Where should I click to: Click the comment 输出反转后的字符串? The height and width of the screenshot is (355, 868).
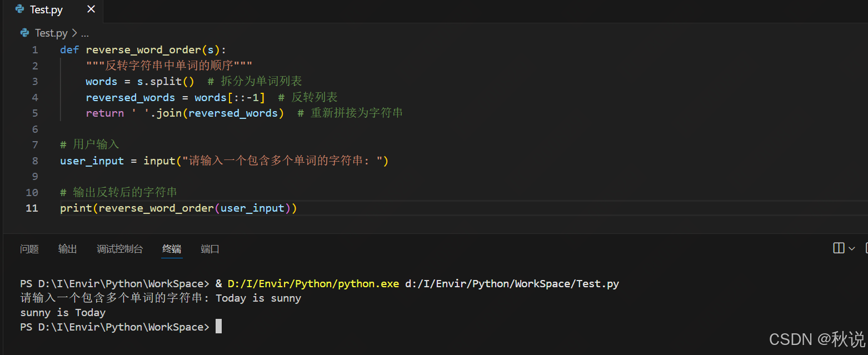pos(118,192)
